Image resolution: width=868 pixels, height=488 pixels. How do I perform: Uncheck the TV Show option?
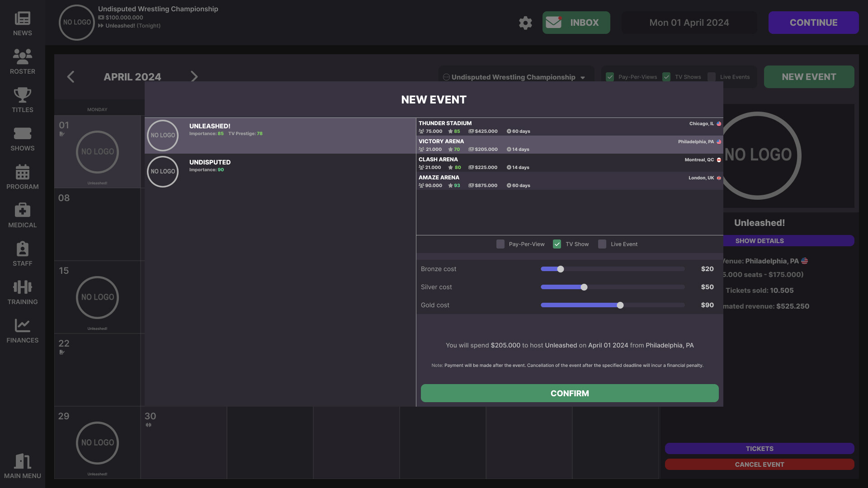click(x=557, y=244)
